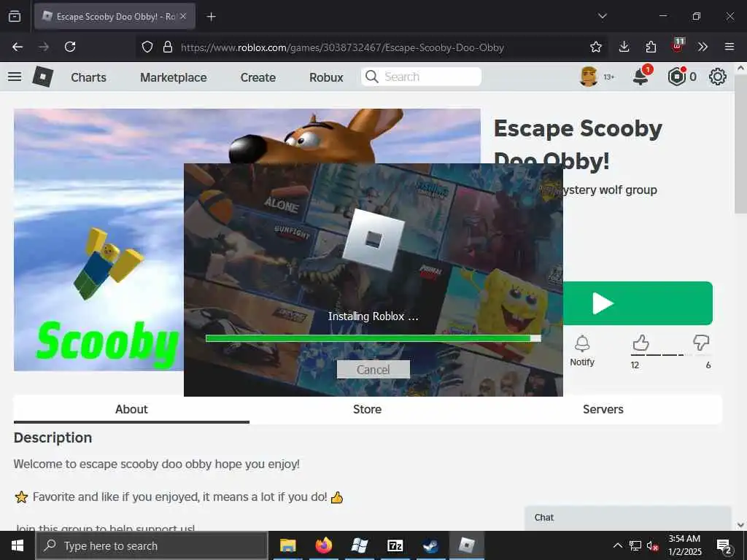
Task: Click the Roblox logo home icon
Action: click(43, 77)
